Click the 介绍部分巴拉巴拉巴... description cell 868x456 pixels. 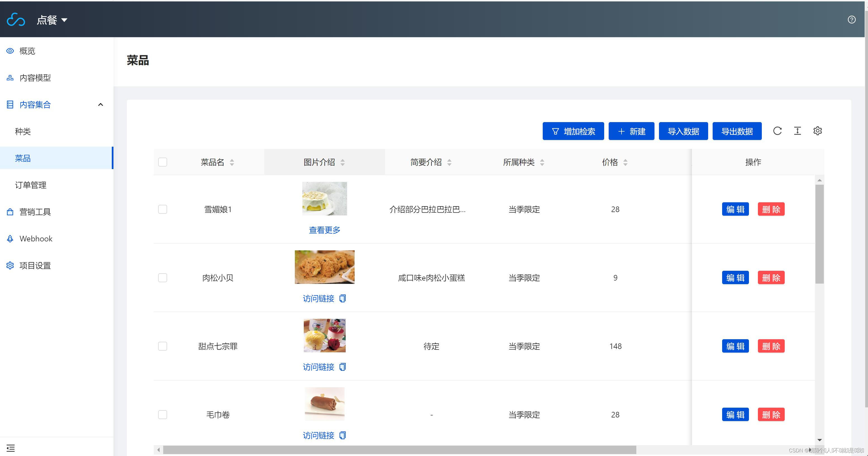click(427, 209)
